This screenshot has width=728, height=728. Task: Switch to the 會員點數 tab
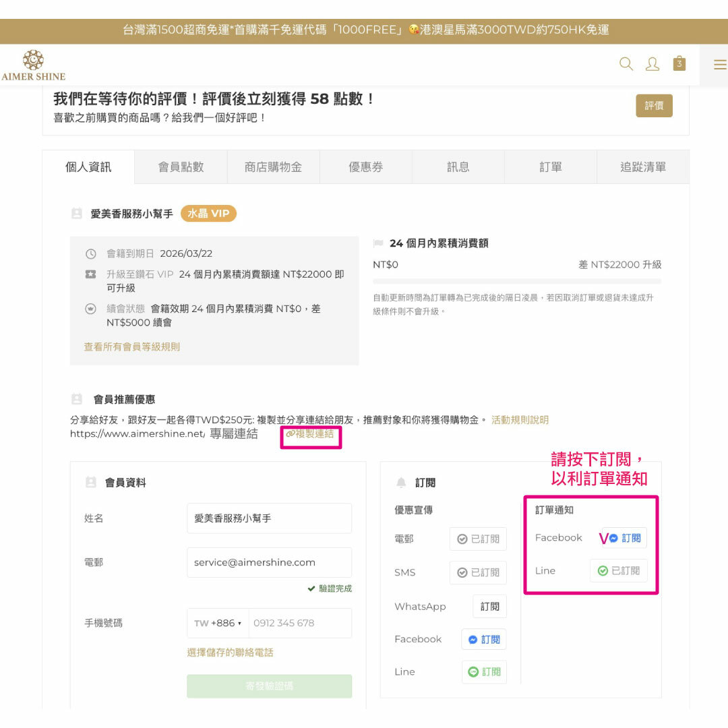pyautogui.click(x=181, y=167)
